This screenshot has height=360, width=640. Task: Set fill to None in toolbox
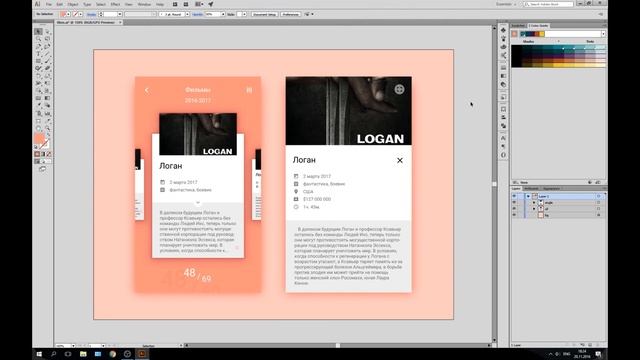(49, 154)
